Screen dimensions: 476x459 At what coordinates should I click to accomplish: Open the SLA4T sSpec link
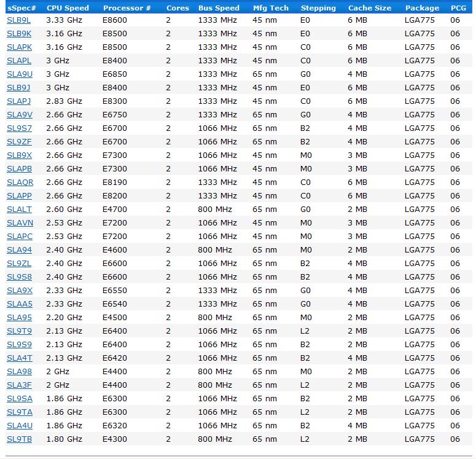[20, 358]
